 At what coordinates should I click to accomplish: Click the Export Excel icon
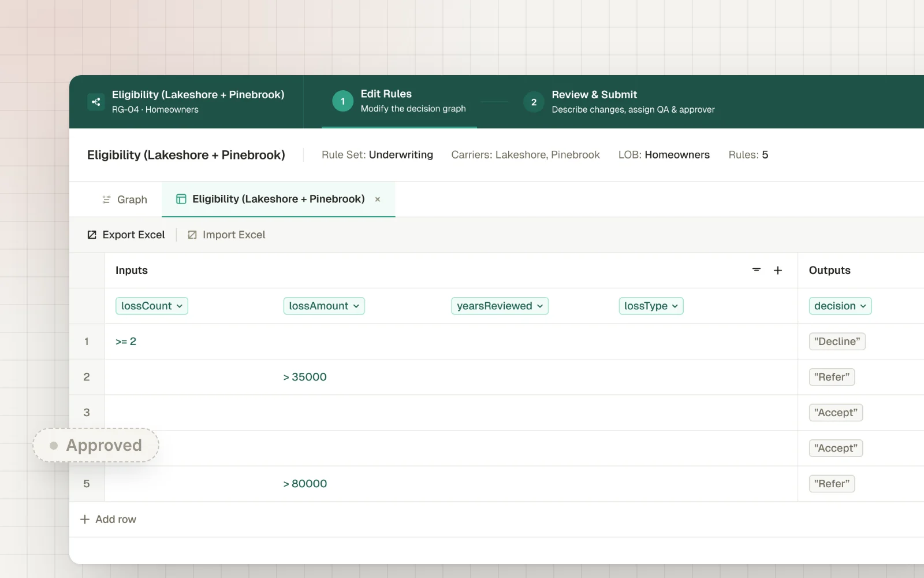tap(92, 235)
